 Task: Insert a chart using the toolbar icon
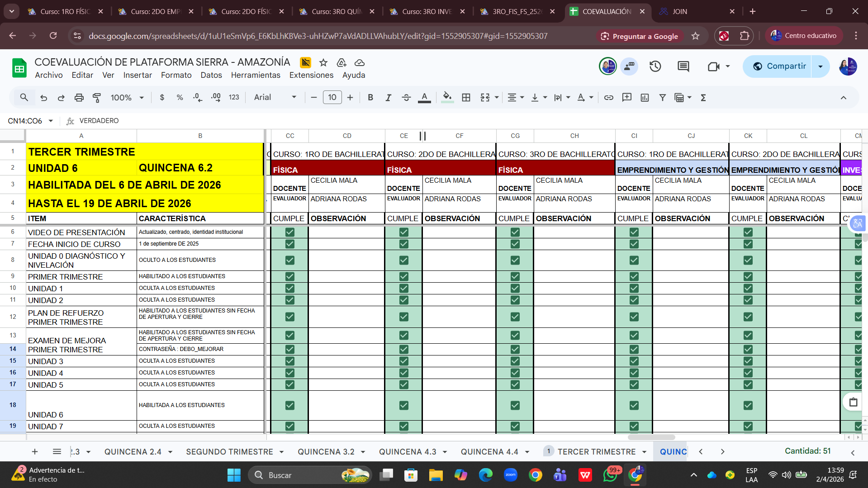[x=645, y=97]
